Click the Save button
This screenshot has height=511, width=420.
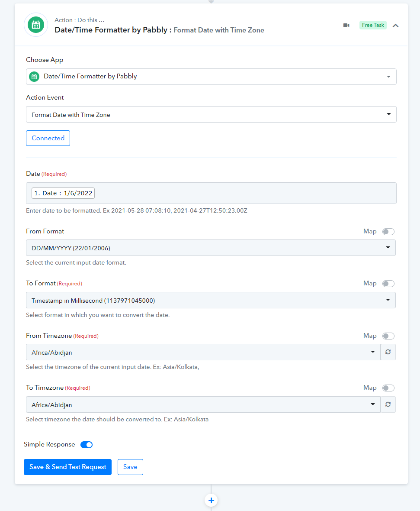[x=130, y=467]
